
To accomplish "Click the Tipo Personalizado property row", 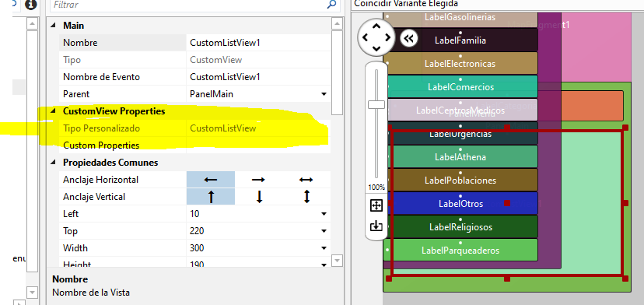I will click(x=194, y=128).
